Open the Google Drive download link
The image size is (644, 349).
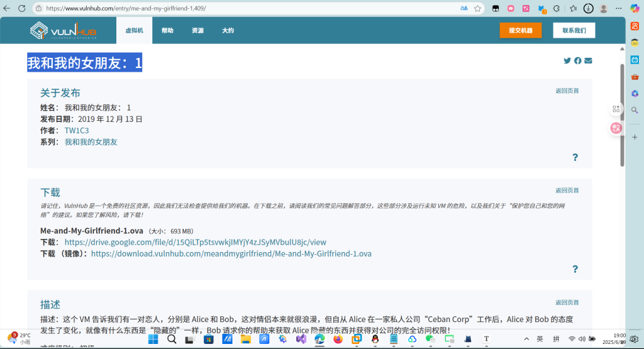pos(195,242)
